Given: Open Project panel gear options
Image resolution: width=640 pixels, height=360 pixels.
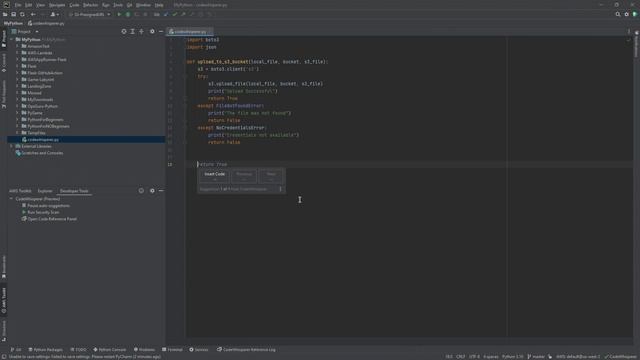Looking at the screenshot, I should [x=152, y=31].
